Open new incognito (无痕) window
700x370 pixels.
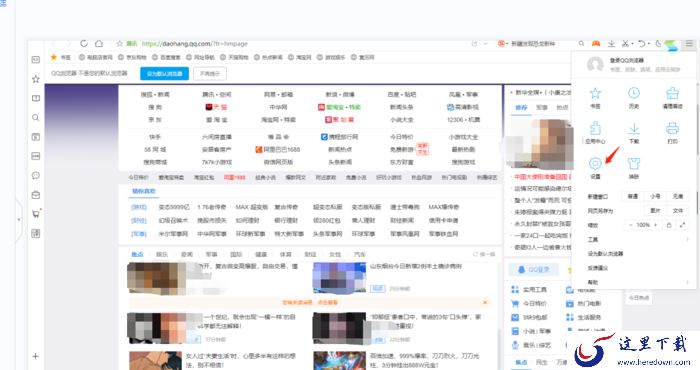pyautogui.click(x=678, y=196)
